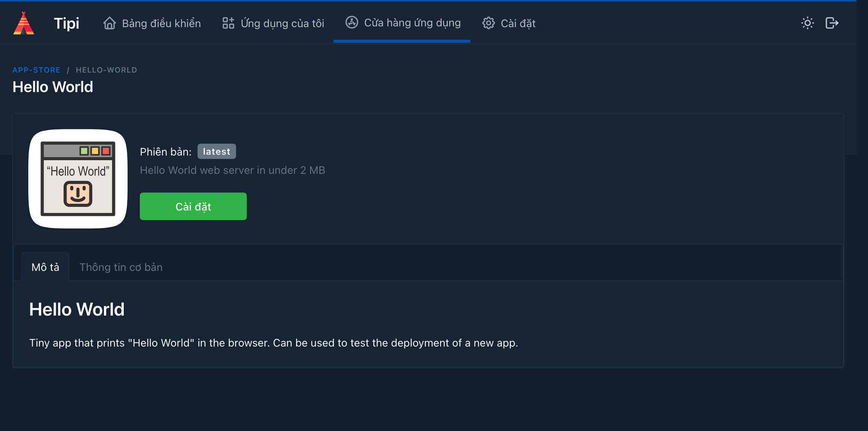Switch to the Thông tin cơ bản tab
Viewport: 868px width, 431px height.
pos(121,267)
